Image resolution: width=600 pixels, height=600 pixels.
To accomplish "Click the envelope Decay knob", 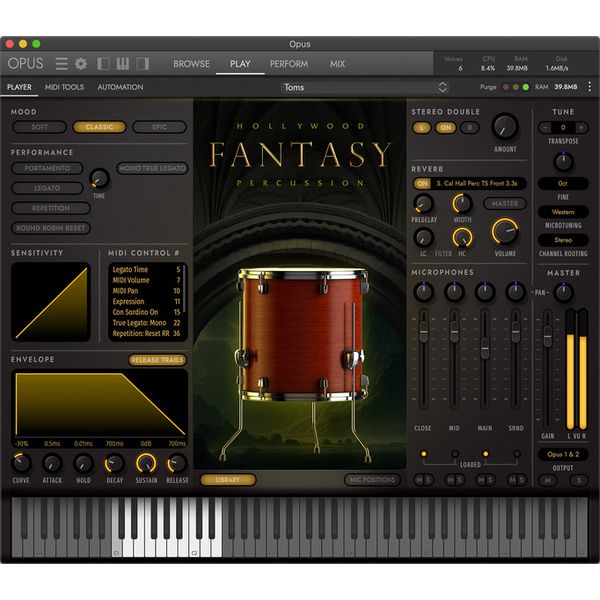I will coord(114,463).
